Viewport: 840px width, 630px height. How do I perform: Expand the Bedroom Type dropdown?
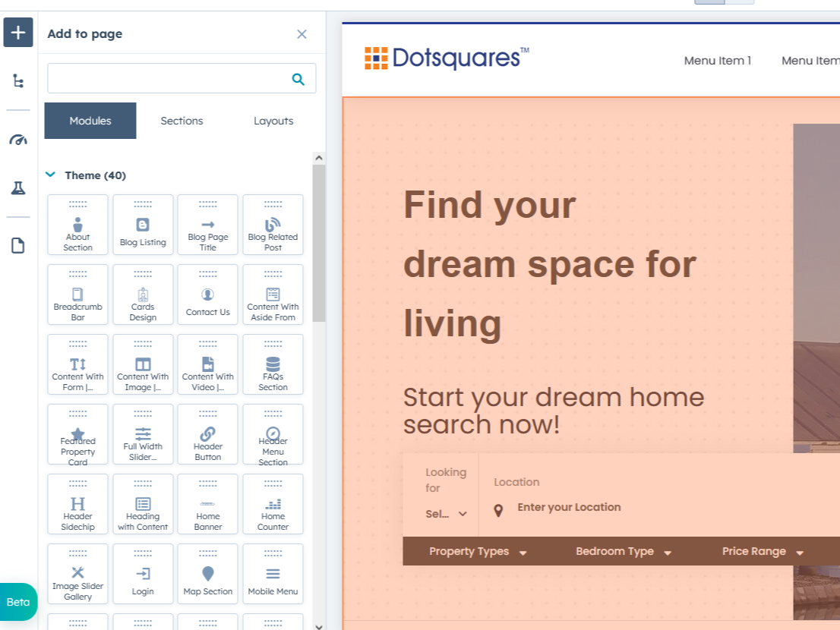pyautogui.click(x=624, y=551)
